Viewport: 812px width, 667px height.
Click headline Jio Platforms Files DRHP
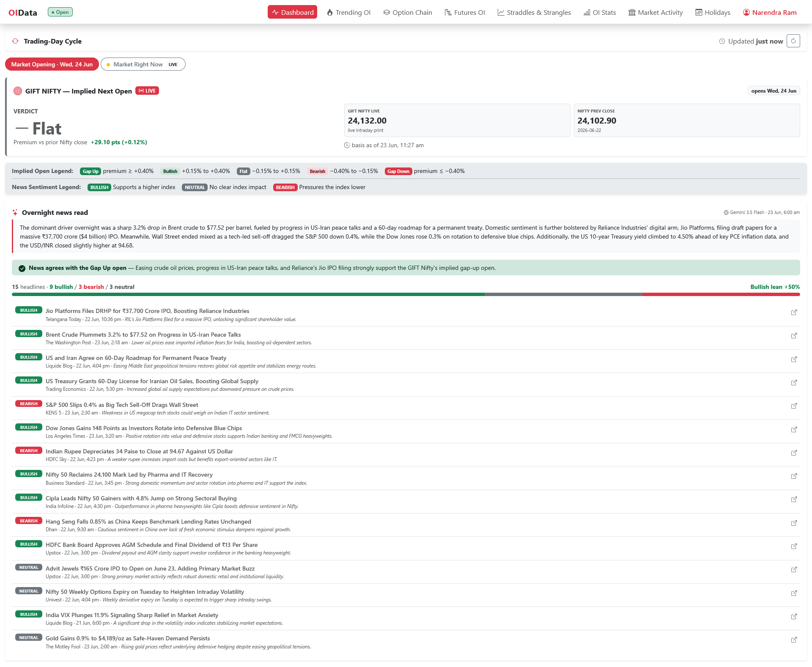point(147,311)
